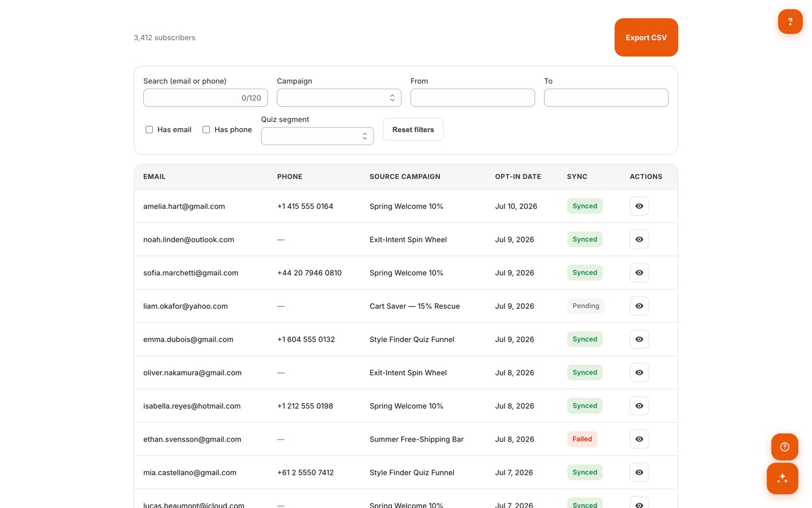Click Cart Saver — 15% Rescue campaign cell

[414, 306]
